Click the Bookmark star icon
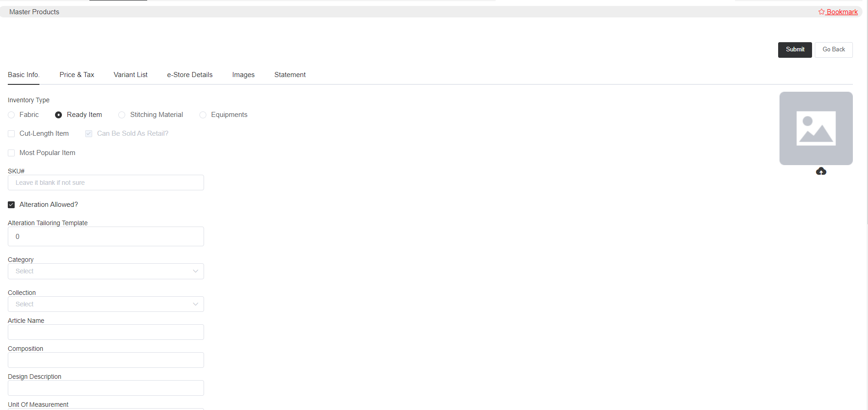 tap(821, 12)
